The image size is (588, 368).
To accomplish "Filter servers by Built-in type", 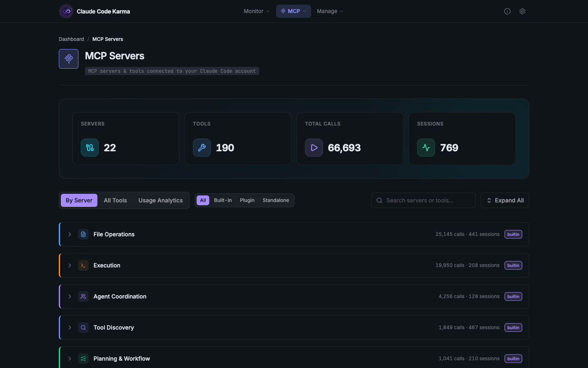I will (x=223, y=200).
